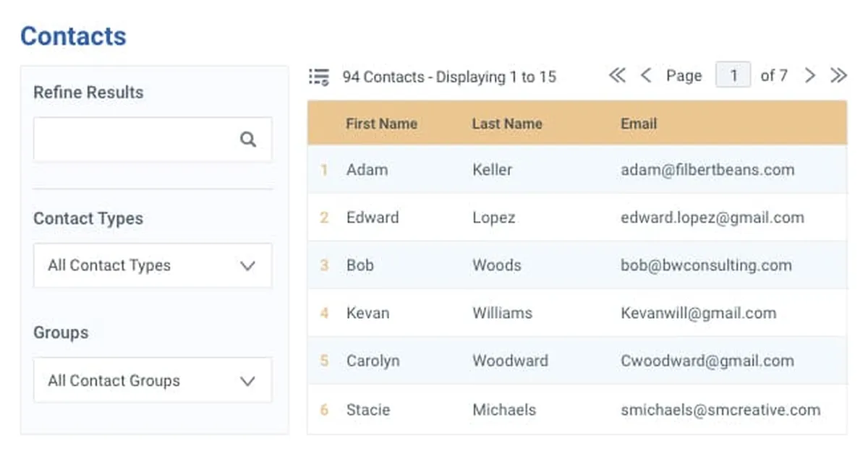Click bob@bwconsulting.com email

tap(705, 265)
